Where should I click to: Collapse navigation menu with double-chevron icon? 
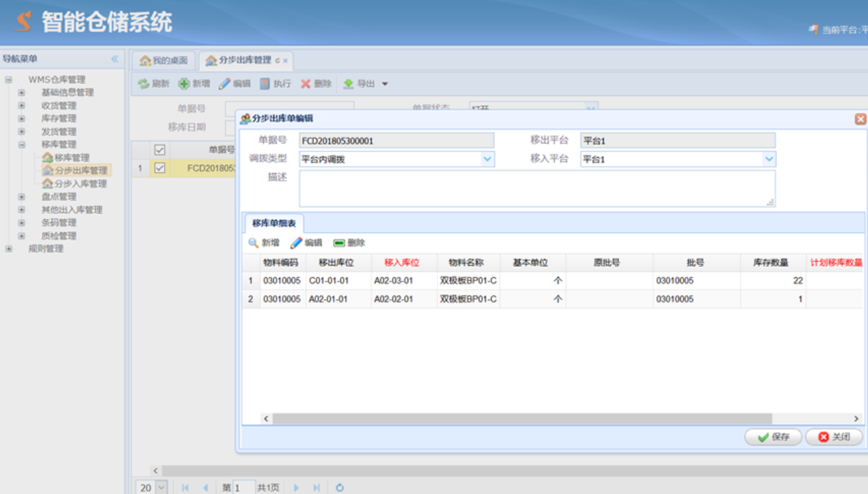coord(115,59)
